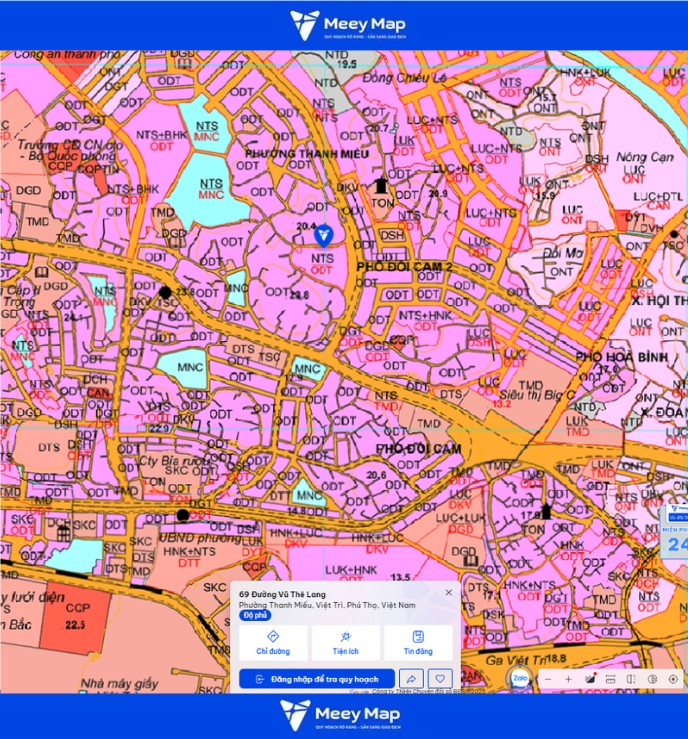Toggle the Độ phủ coverage chip
Screen dimensions: 688x739
click(255, 615)
